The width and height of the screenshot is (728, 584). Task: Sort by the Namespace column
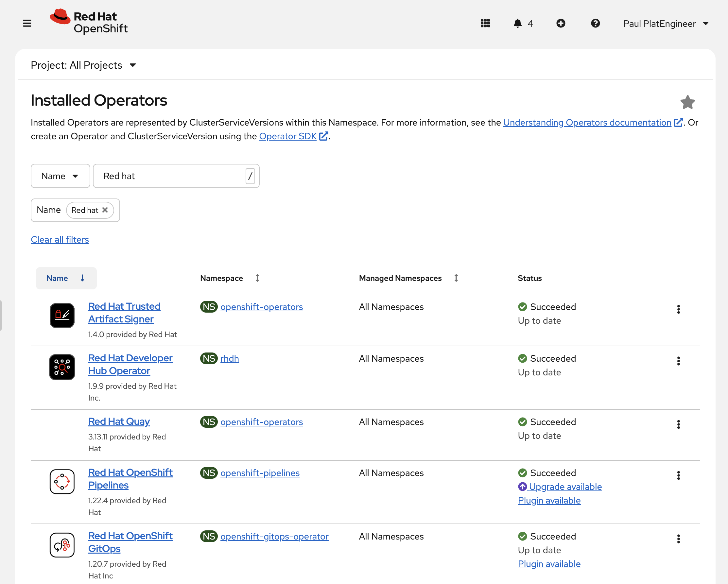pos(230,278)
